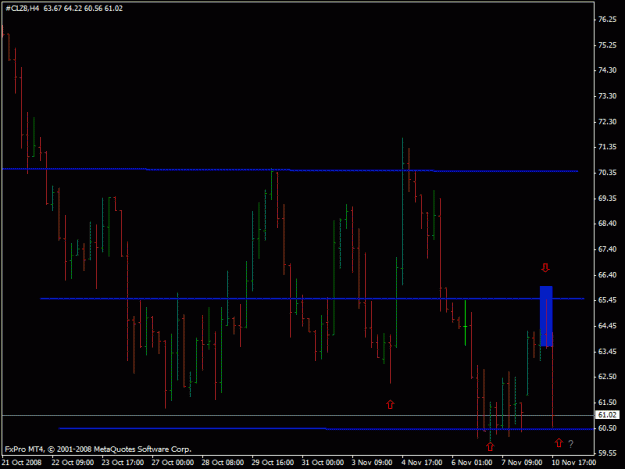Screen dimensions: 625x469
Task: Click the 7 Nov 09:00 time label
Action: (522, 463)
